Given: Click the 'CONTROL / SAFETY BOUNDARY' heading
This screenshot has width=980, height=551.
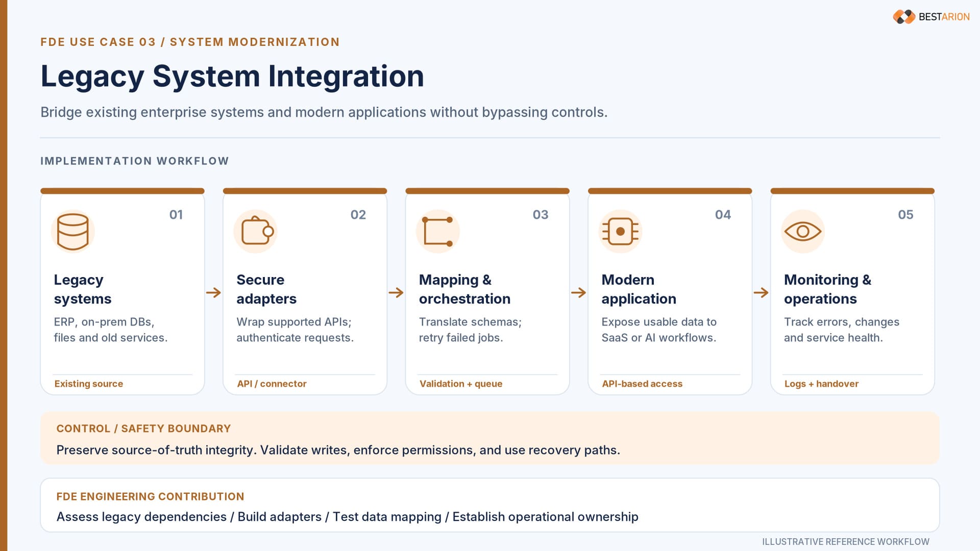Looking at the screenshot, I should click(x=143, y=429).
